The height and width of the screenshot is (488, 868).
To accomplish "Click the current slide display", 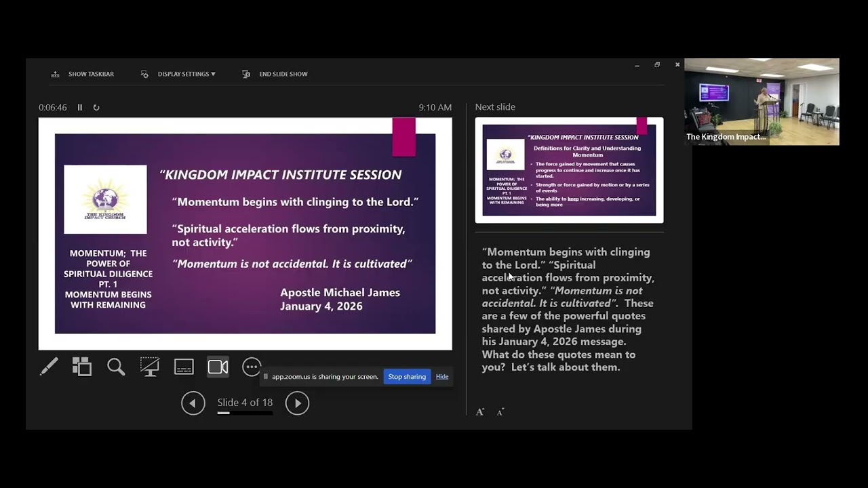I will click(245, 234).
